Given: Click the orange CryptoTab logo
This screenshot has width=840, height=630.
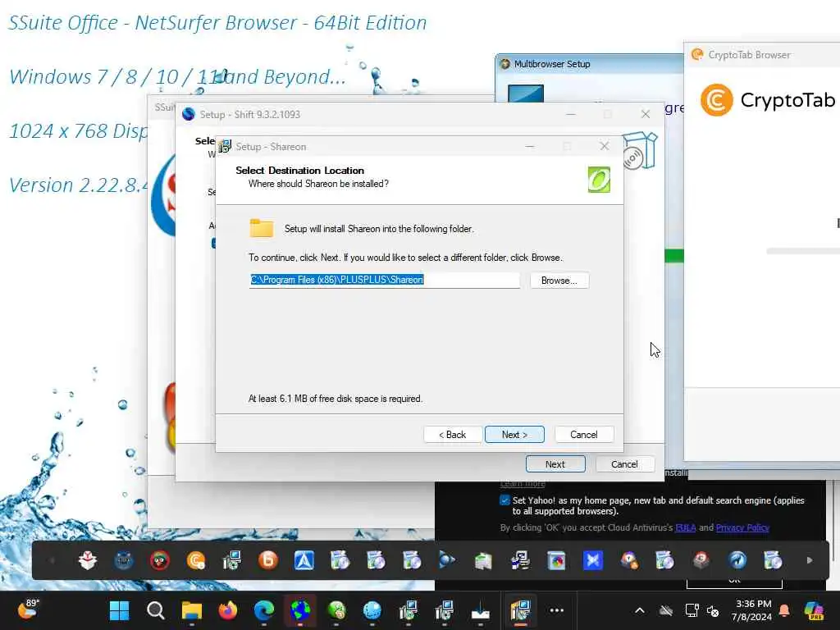Looking at the screenshot, I should [717, 99].
